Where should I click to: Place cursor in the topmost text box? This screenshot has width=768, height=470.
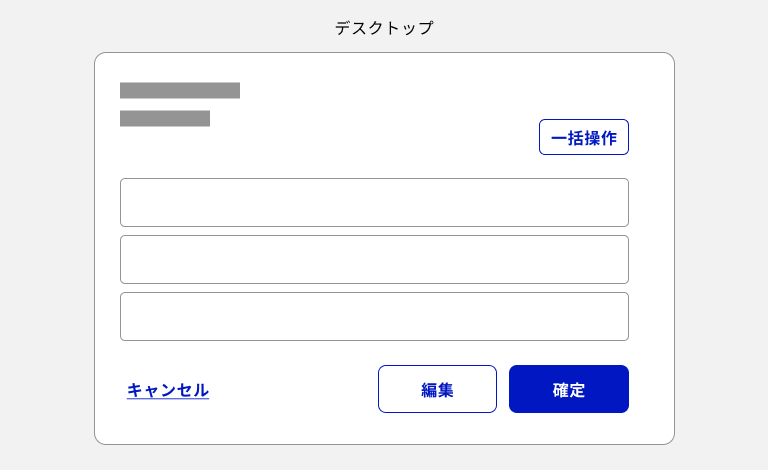point(374,203)
